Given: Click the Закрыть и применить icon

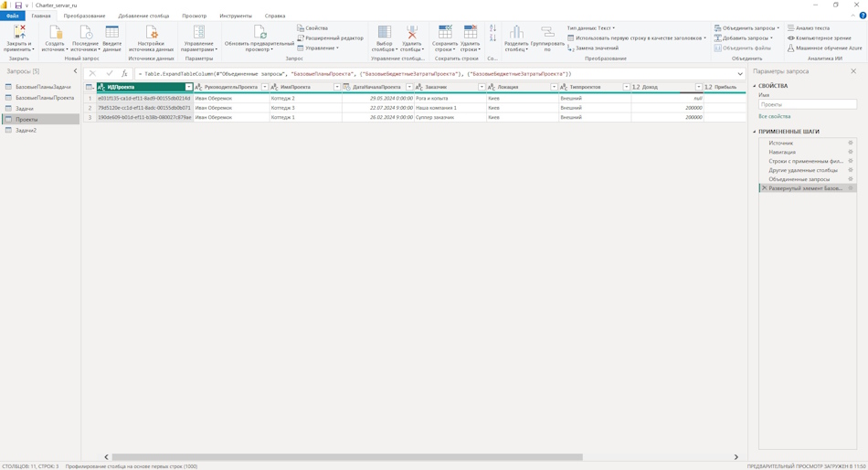Looking at the screenshot, I should (19, 32).
